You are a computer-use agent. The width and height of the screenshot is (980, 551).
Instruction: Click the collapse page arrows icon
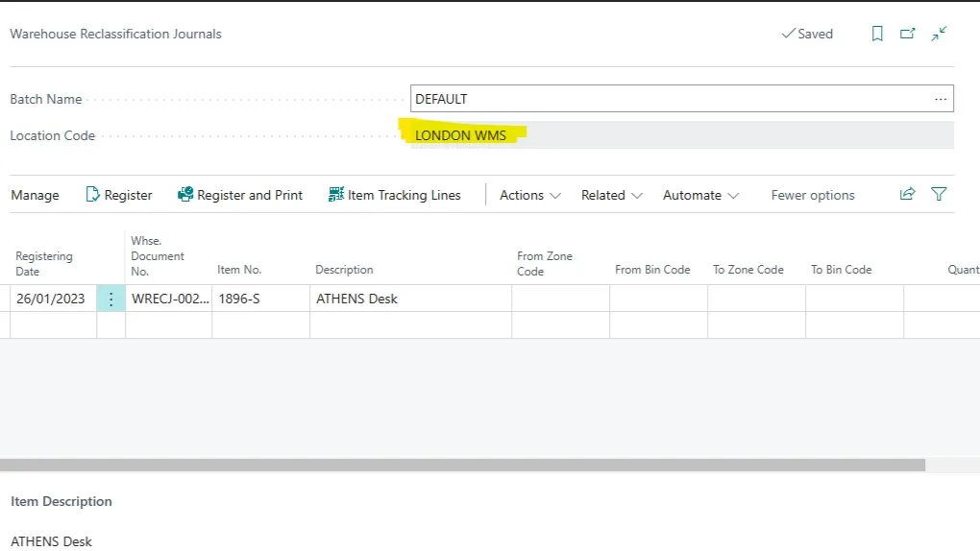(939, 34)
